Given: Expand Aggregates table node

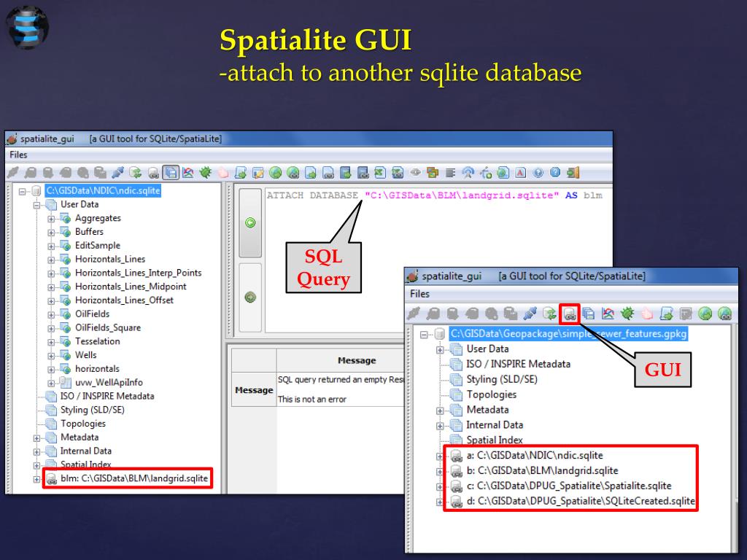Looking at the screenshot, I should click(x=51, y=219).
